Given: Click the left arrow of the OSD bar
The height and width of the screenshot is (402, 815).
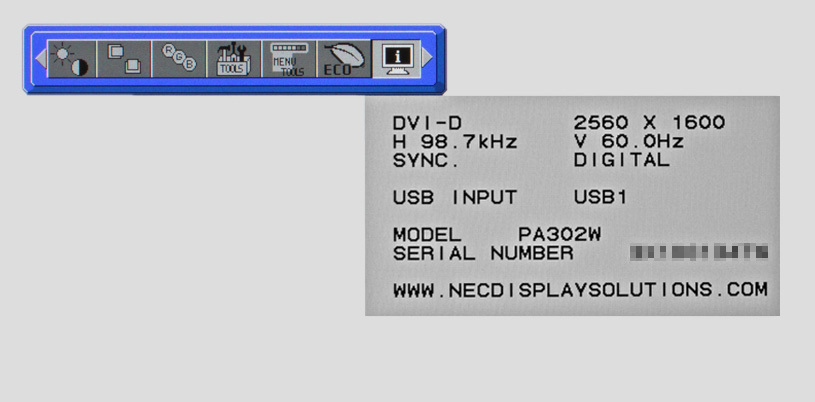Looking at the screenshot, I should coord(41,58).
